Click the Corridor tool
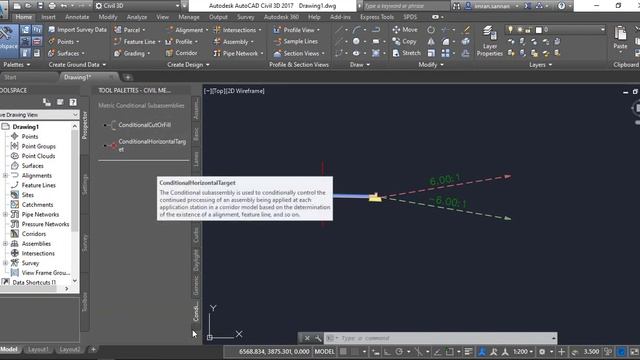The height and width of the screenshot is (360, 640). [181, 53]
